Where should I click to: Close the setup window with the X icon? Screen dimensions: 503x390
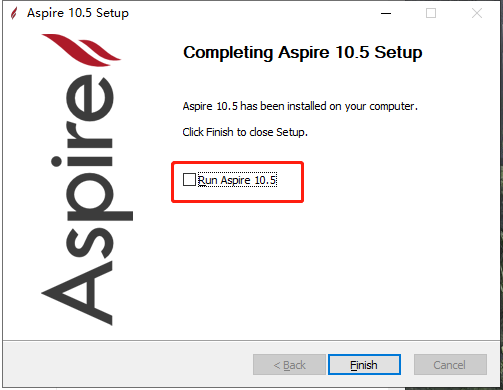click(x=477, y=13)
